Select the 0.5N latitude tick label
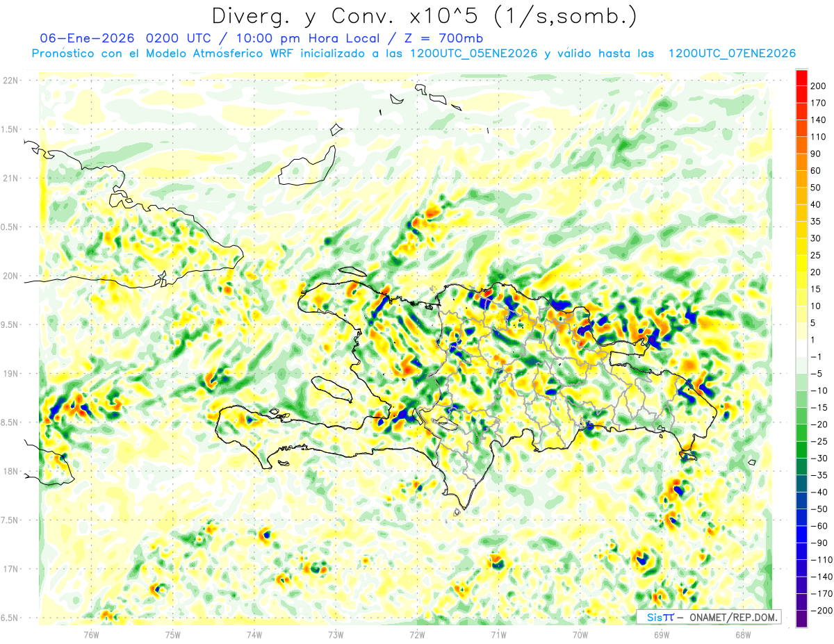This screenshot has height=644, width=834. 10,227
